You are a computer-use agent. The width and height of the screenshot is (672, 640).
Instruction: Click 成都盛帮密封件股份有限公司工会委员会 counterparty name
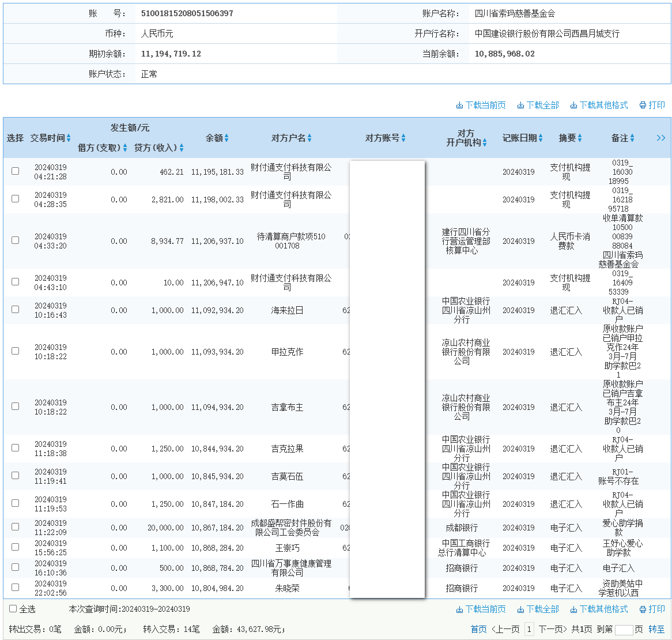[291, 528]
